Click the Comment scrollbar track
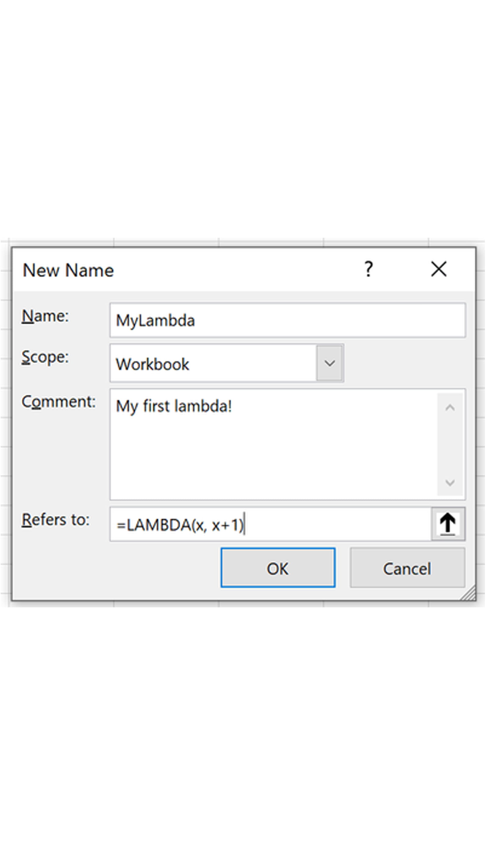The image size is (488, 868). (450, 445)
